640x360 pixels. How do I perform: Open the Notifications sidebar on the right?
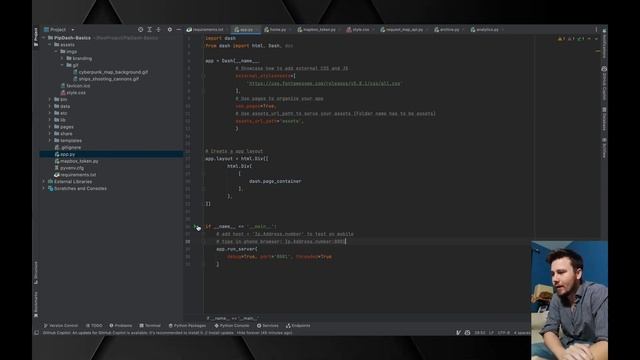tap(604, 45)
